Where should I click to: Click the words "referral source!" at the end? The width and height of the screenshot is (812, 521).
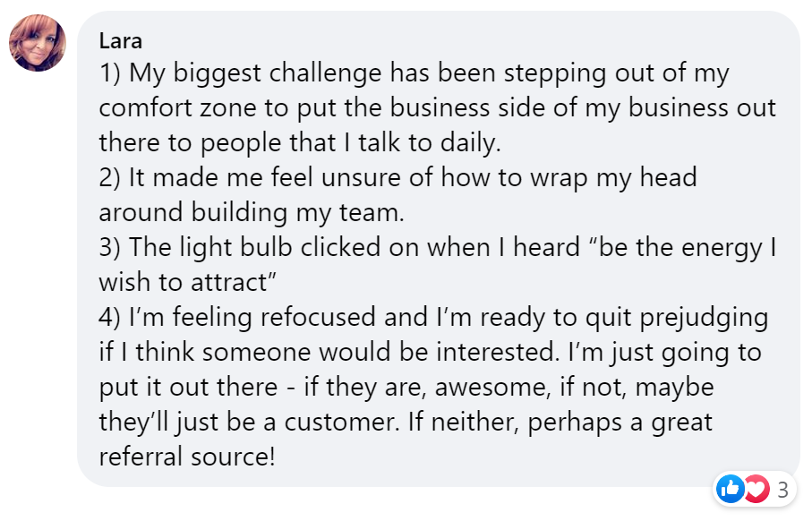[x=187, y=457]
